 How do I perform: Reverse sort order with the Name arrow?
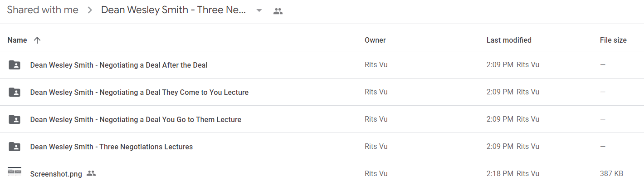click(x=37, y=40)
